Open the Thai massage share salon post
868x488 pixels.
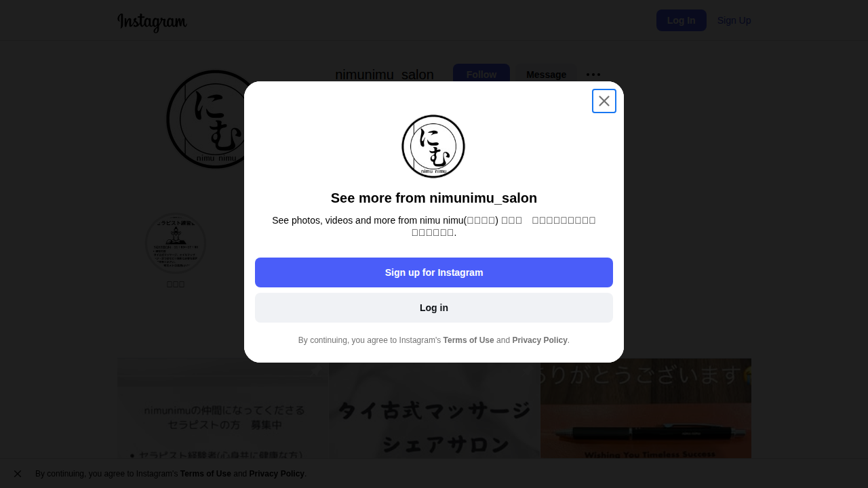point(434,409)
